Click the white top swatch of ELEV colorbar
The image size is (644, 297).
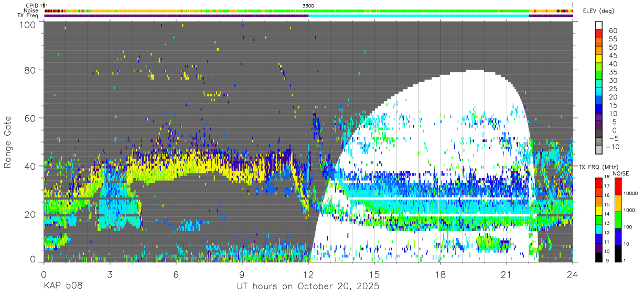pos(599,25)
